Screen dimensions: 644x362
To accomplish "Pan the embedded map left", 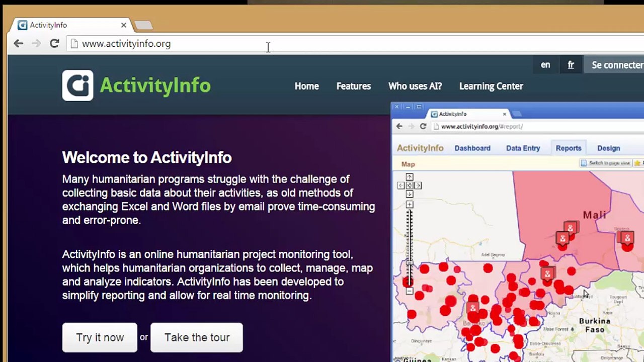I will pos(401,186).
